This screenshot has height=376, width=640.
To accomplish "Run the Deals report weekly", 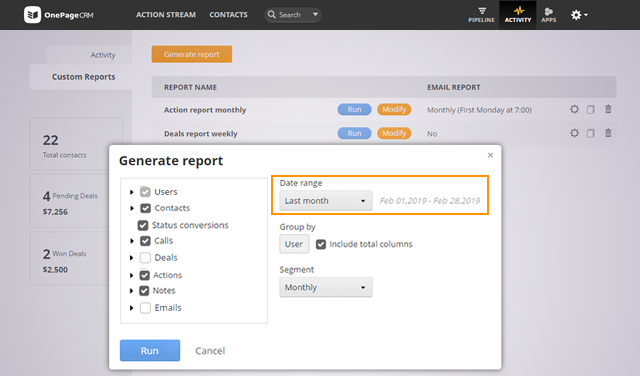I will [x=354, y=133].
